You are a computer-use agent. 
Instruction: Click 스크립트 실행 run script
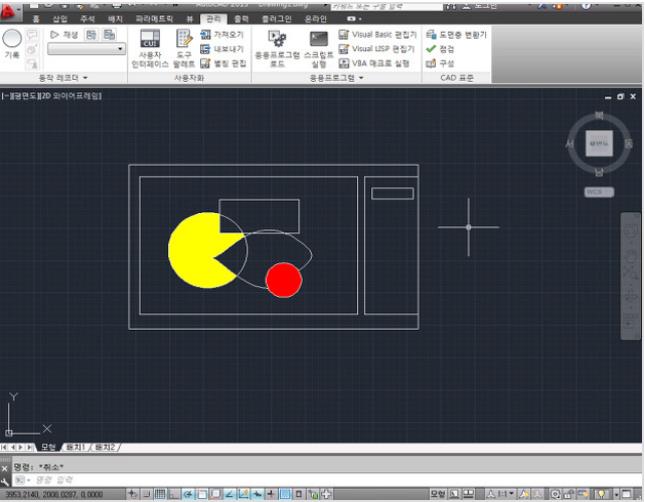coord(319,49)
